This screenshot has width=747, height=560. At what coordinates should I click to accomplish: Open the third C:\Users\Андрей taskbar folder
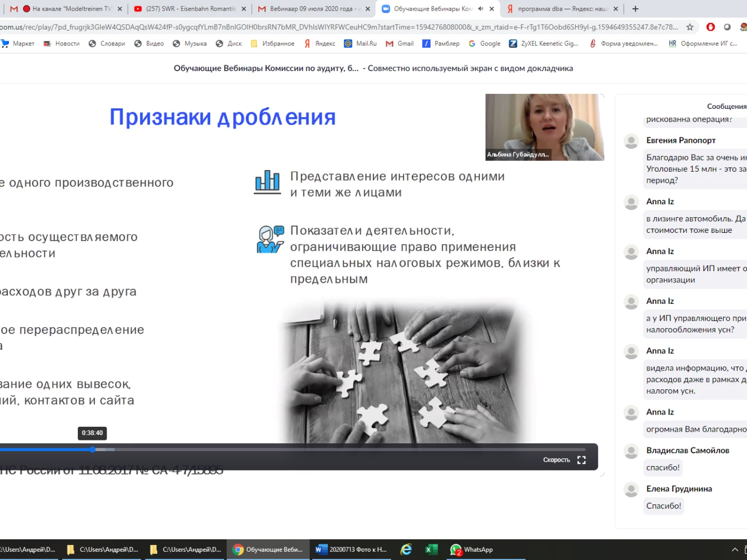[x=186, y=550]
